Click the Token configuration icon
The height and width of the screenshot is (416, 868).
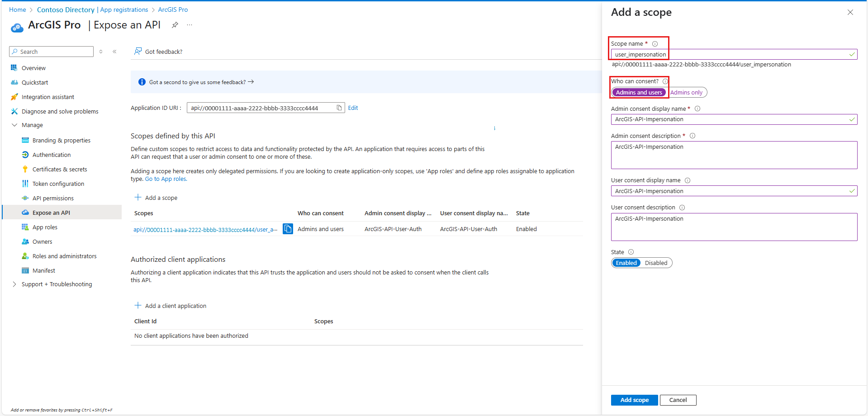pos(25,184)
